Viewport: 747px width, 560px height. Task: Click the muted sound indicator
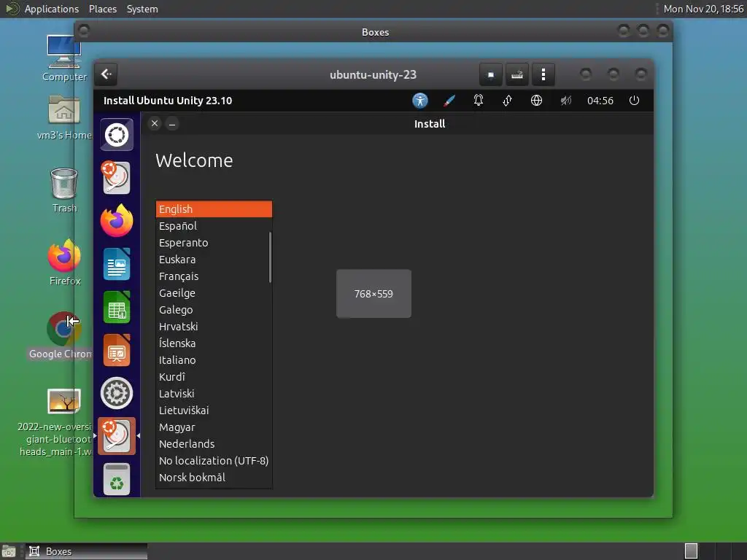pos(565,101)
